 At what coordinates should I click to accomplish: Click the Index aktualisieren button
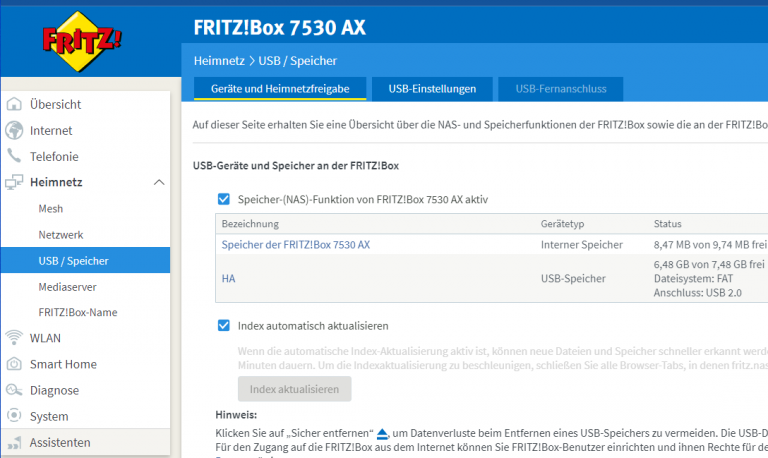[x=294, y=389]
